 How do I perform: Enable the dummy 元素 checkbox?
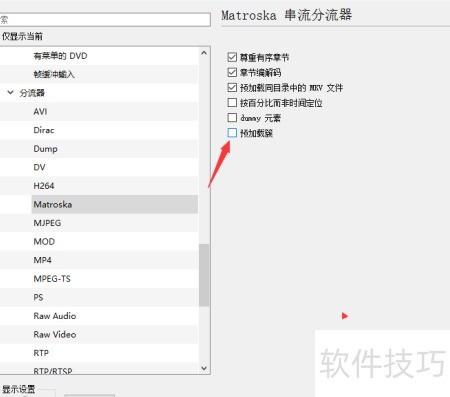tap(232, 118)
